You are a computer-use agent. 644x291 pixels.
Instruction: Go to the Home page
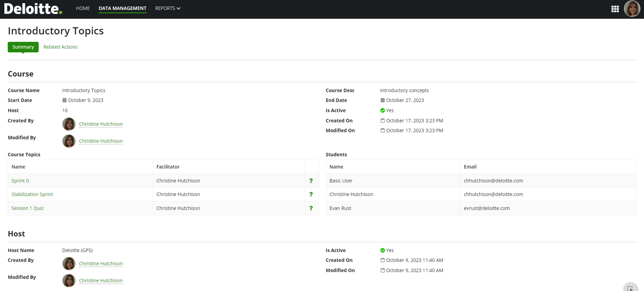tap(83, 8)
